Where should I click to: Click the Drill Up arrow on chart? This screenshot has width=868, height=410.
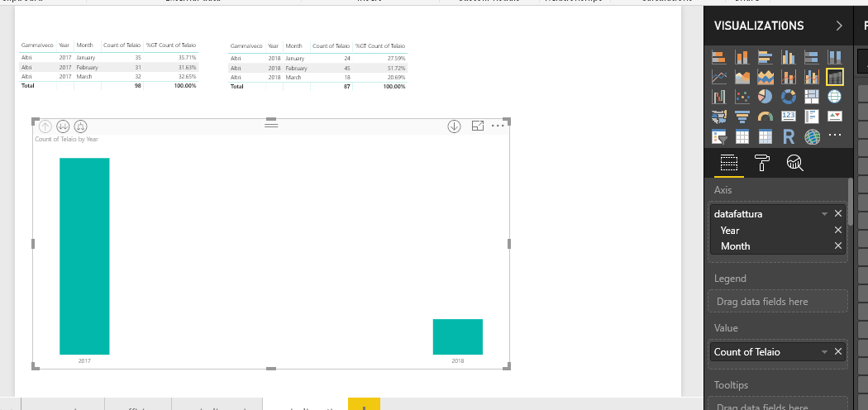[45, 126]
